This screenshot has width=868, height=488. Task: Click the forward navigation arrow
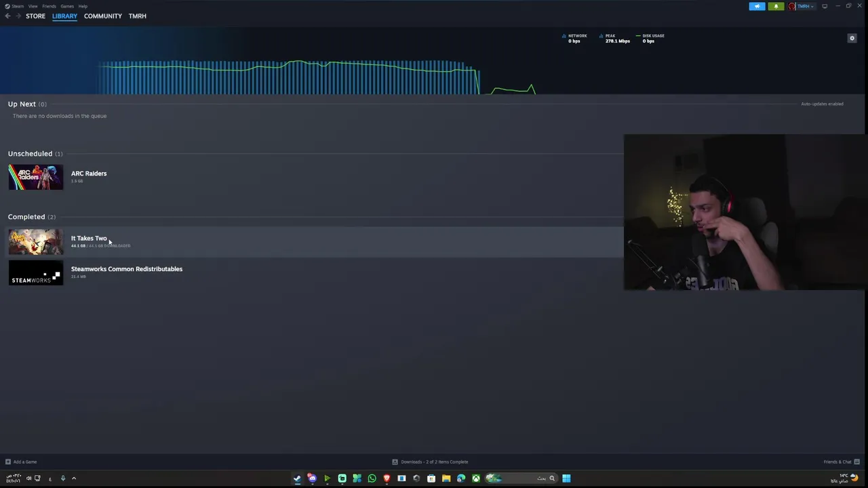(x=18, y=16)
